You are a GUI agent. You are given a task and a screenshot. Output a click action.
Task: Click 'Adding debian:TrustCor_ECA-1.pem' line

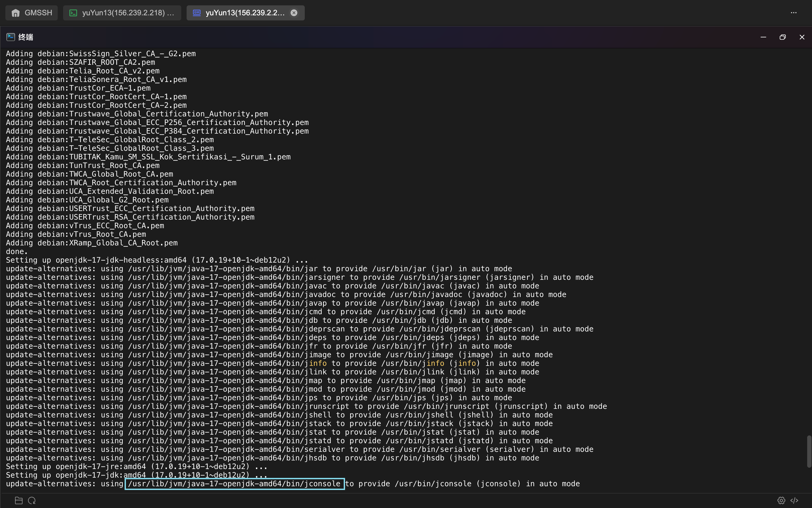pyautogui.click(x=78, y=88)
